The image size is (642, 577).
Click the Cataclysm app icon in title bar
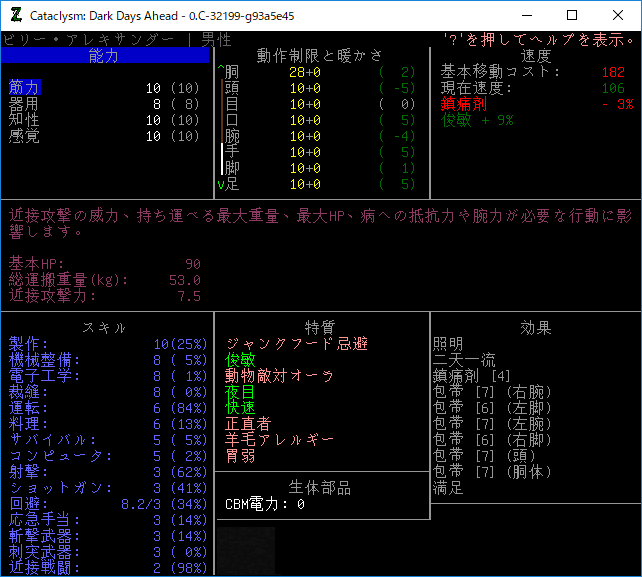[15, 15]
